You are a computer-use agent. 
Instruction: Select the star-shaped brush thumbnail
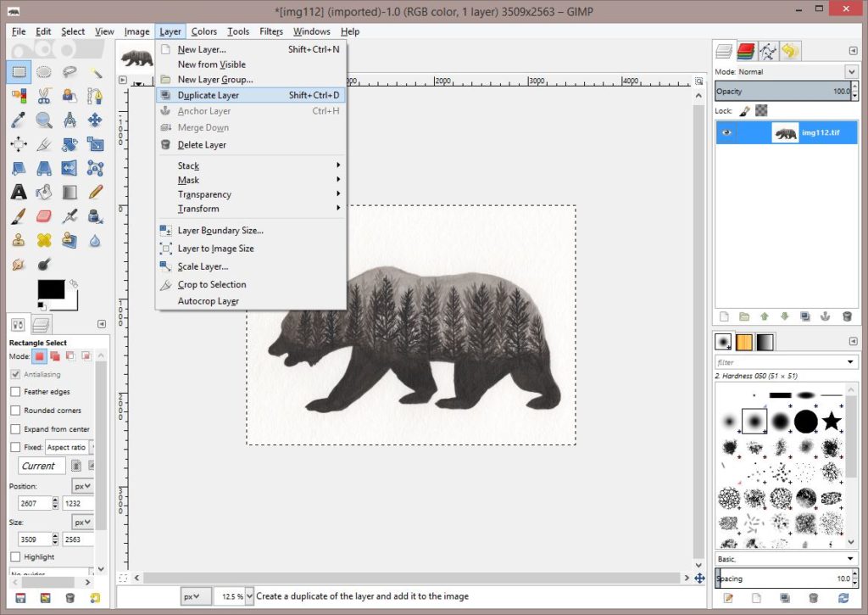[x=831, y=421]
